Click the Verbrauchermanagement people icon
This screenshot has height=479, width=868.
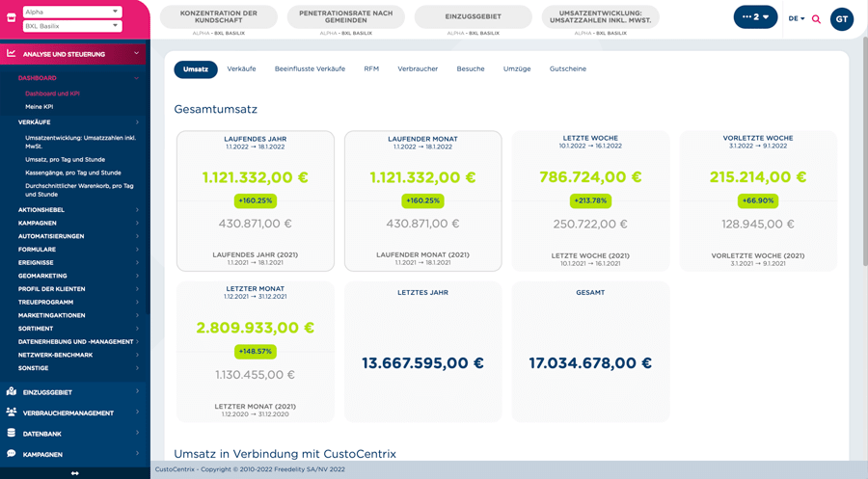pos(11,412)
